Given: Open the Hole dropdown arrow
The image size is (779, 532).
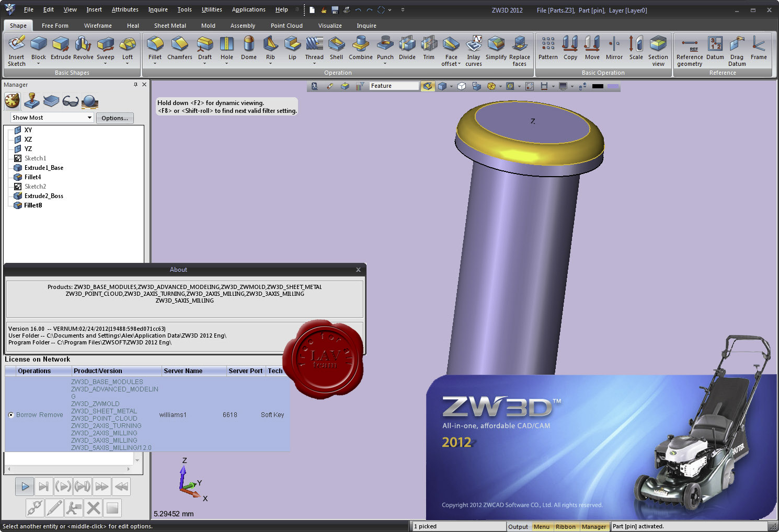Looking at the screenshot, I should coord(227,64).
